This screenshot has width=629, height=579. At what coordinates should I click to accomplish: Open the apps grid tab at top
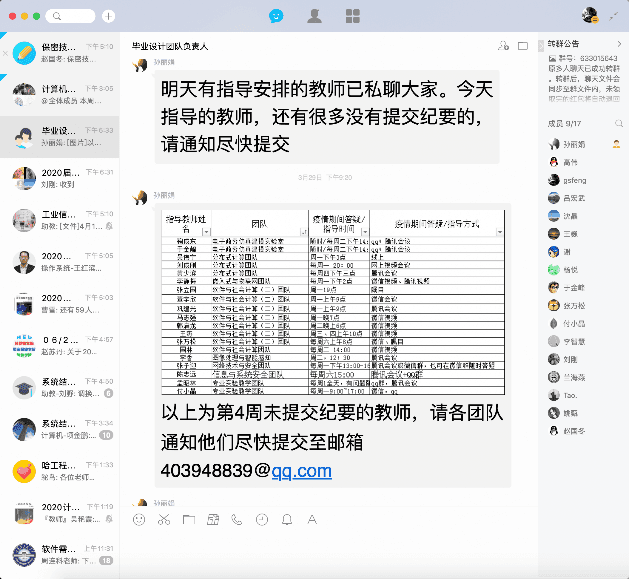(x=352, y=16)
